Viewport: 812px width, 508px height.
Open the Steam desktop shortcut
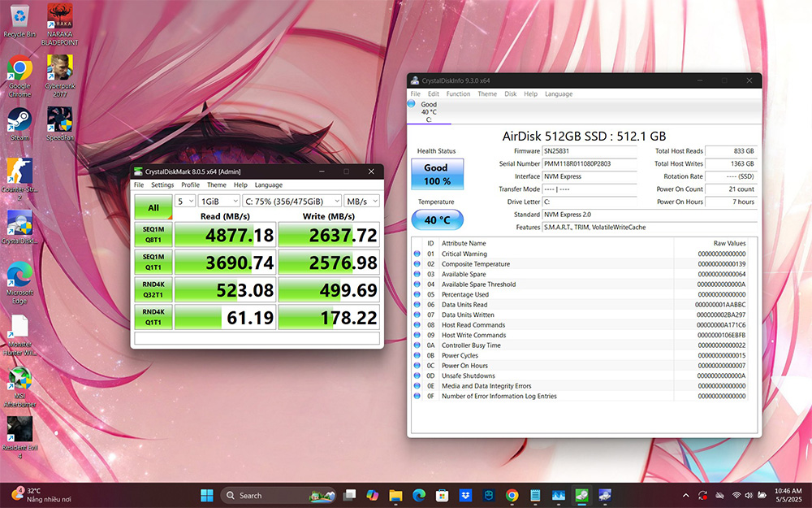(19, 124)
